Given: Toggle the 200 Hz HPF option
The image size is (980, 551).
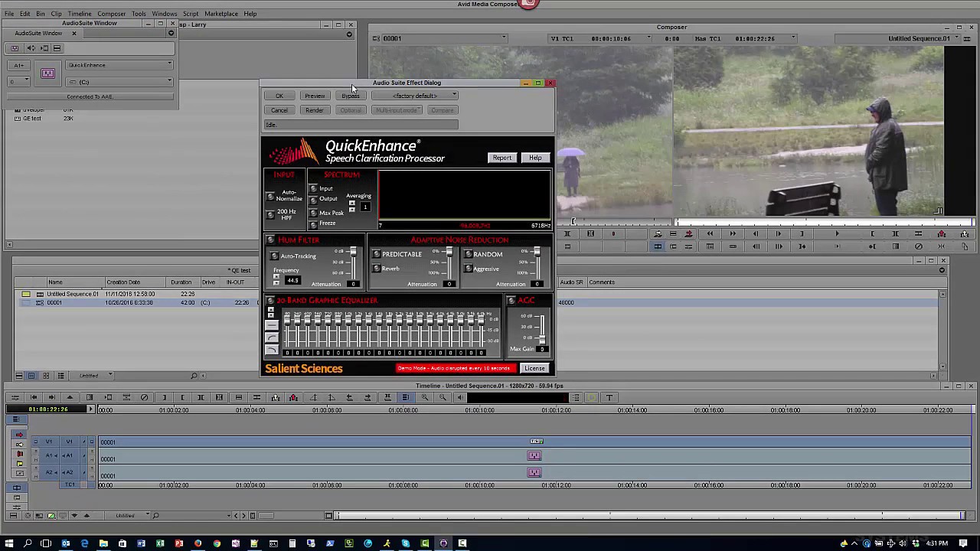Looking at the screenshot, I should 270,217.
